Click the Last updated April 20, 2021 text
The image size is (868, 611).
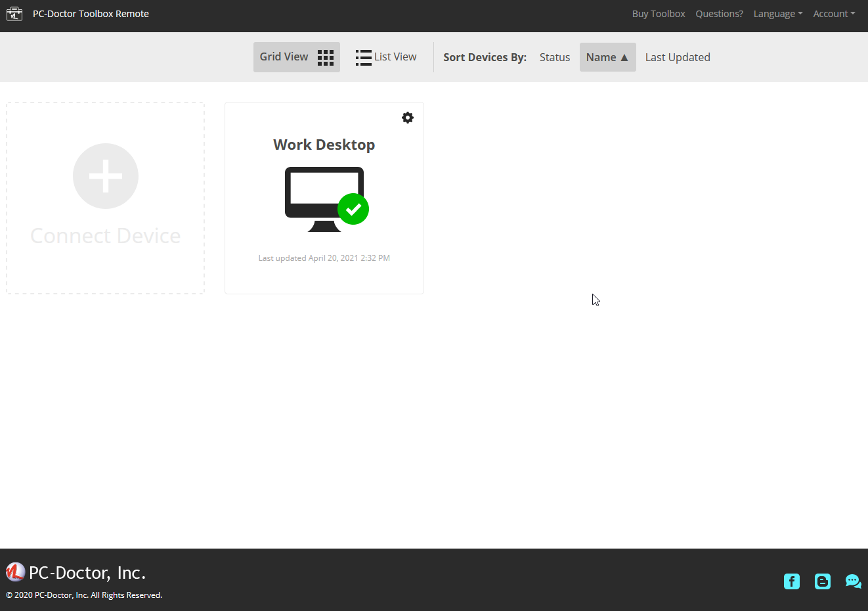point(324,258)
